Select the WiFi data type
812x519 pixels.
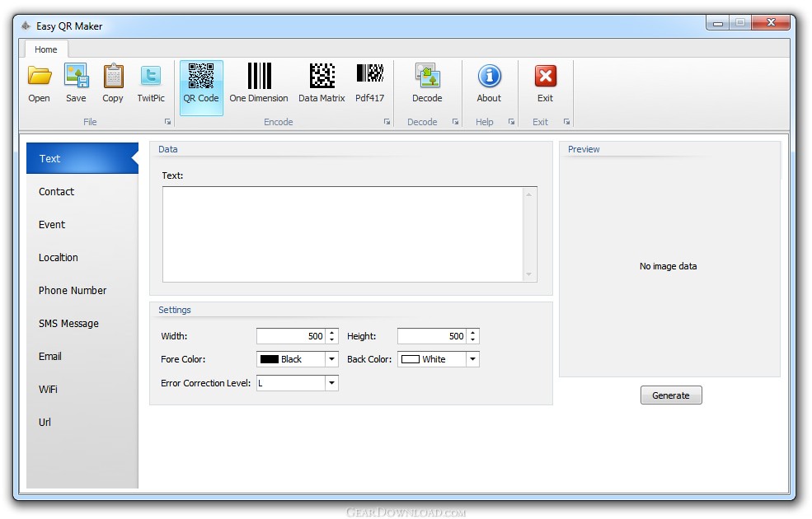coord(82,389)
